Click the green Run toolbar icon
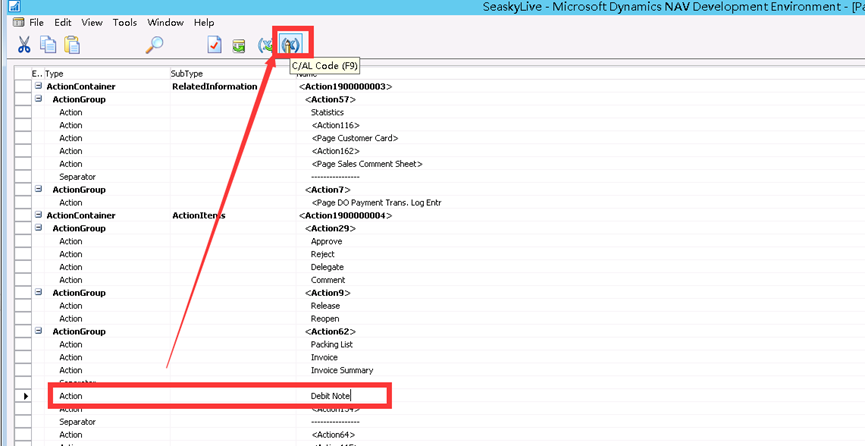Screen dimensions: 865x446 click(x=239, y=45)
